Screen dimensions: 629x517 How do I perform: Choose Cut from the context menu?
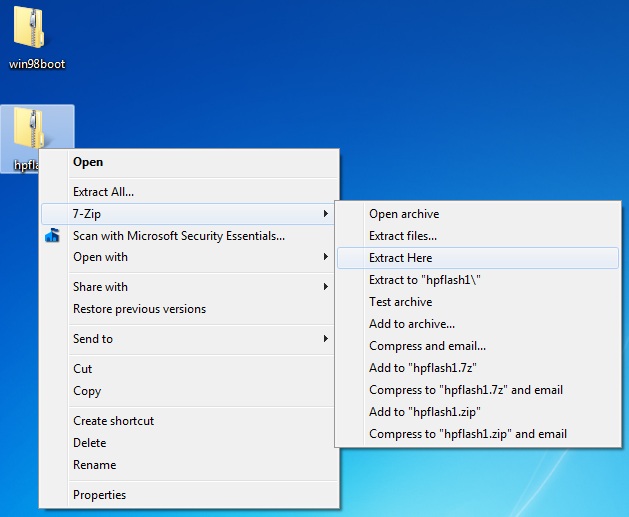click(189, 369)
